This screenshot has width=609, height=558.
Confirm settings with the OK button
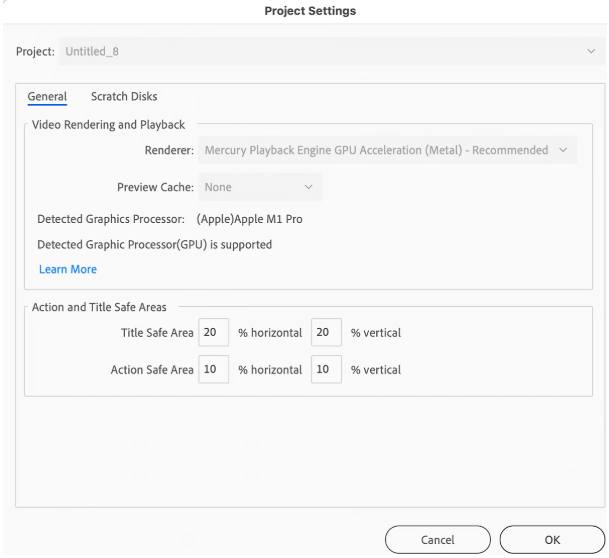[x=552, y=540]
